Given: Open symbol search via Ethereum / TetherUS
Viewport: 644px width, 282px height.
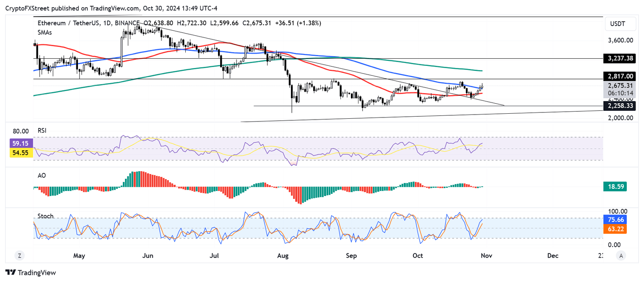Looking at the screenshot, I should 70,23.
